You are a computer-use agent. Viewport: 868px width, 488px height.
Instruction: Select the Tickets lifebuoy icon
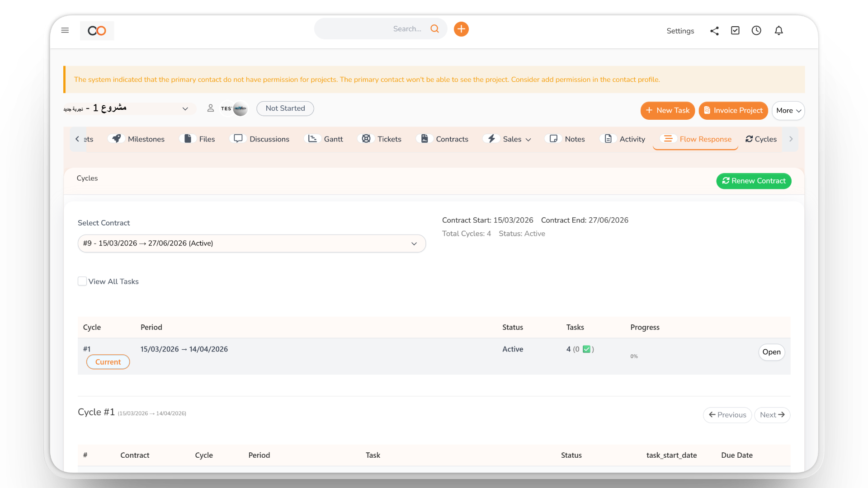(x=366, y=139)
